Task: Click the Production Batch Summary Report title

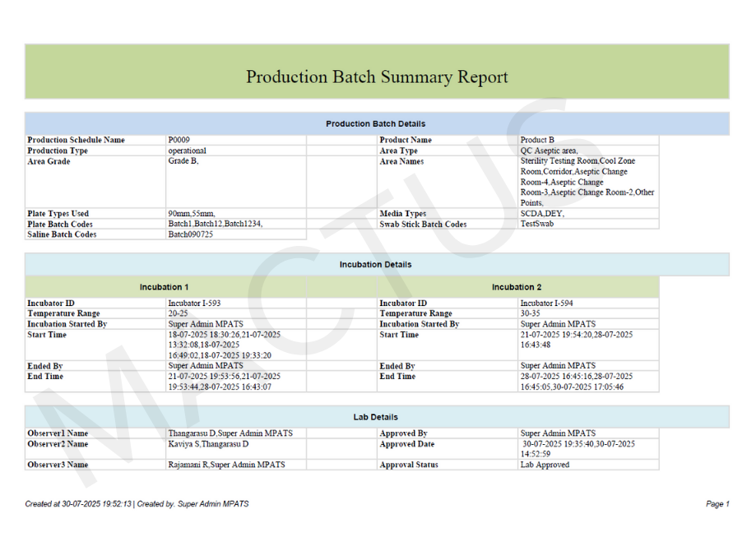Action: pyautogui.click(x=377, y=77)
